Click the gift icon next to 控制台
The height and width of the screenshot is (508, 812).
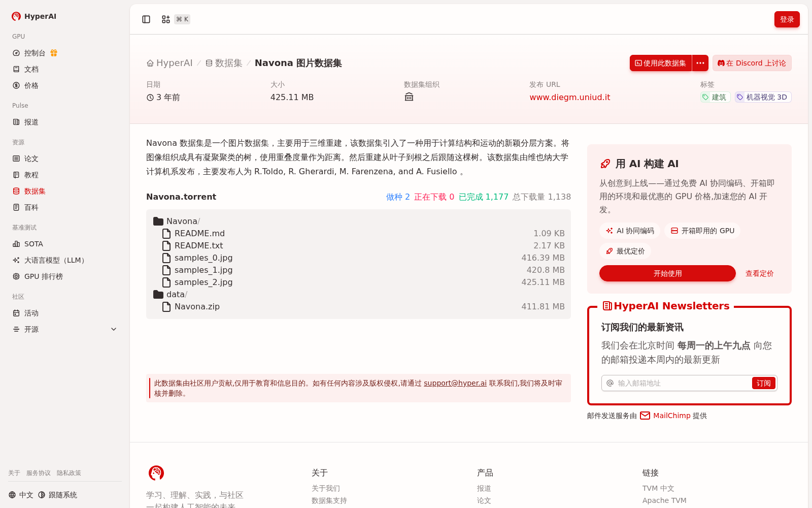pyautogui.click(x=54, y=53)
